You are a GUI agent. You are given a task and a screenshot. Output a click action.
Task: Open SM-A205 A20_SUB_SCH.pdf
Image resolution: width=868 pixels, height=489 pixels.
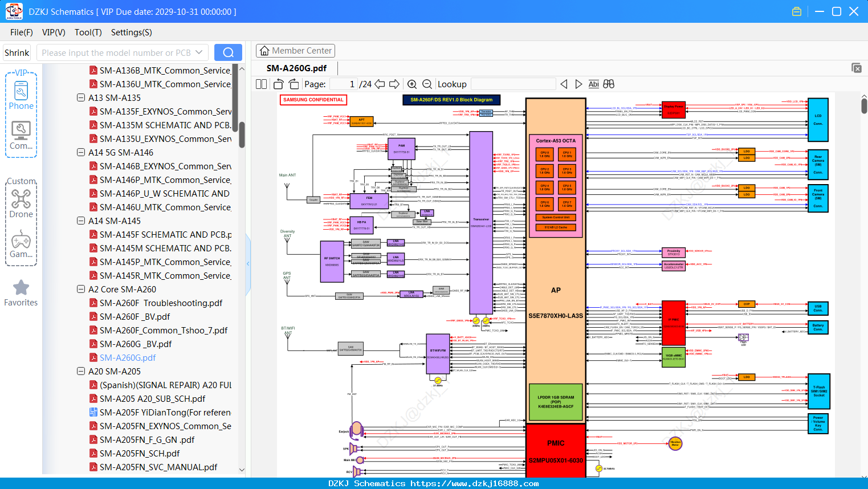pos(153,398)
